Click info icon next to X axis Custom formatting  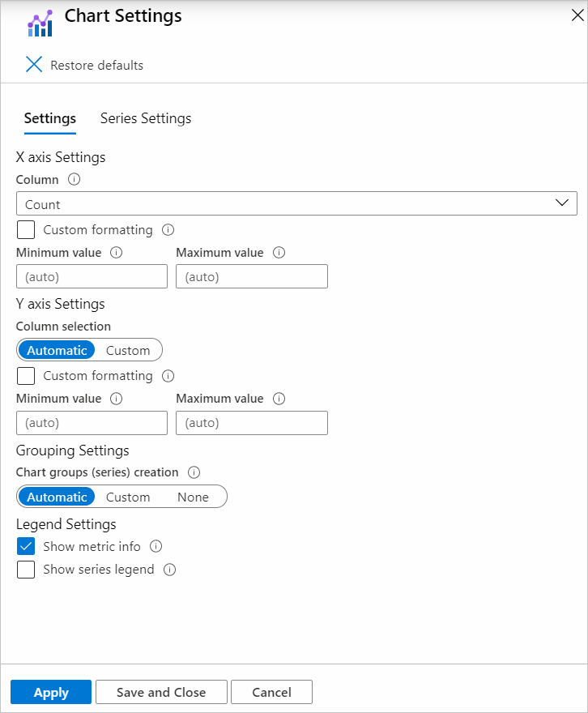[x=168, y=230]
